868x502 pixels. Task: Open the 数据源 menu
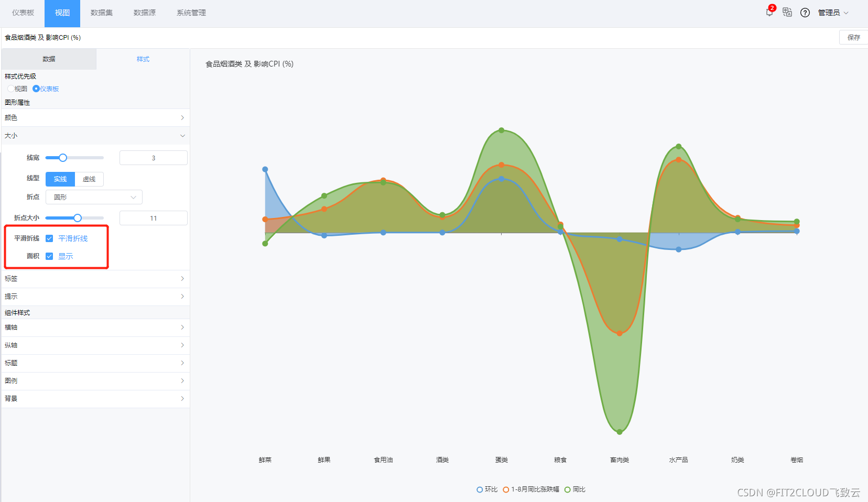(x=145, y=13)
